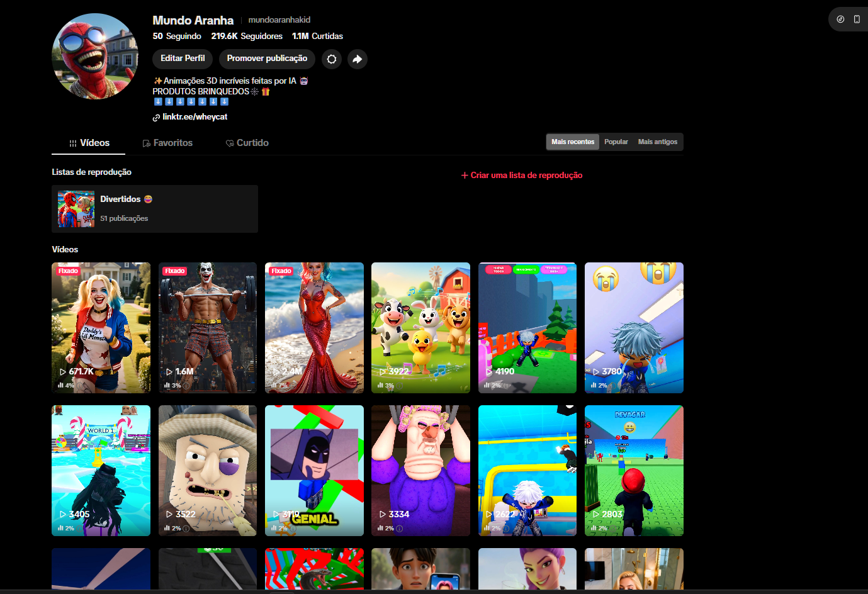This screenshot has width=868, height=594.
Task: Click the share profile arrow icon
Action: pyautogui.click(x=357, y=59)
